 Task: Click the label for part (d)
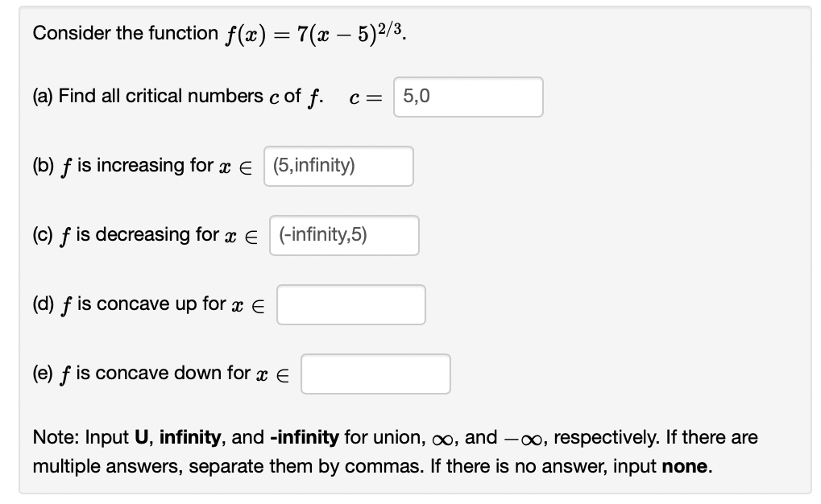(x=41, y=304)
